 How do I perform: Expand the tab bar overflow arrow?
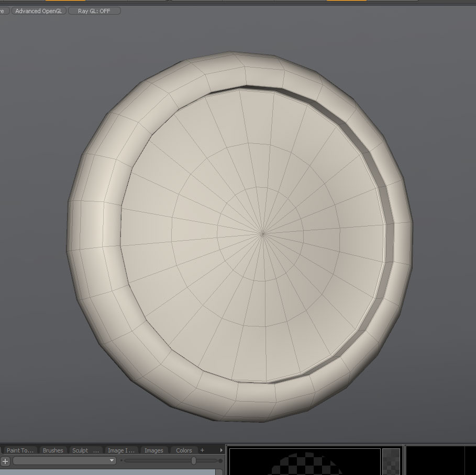[222, 450]
